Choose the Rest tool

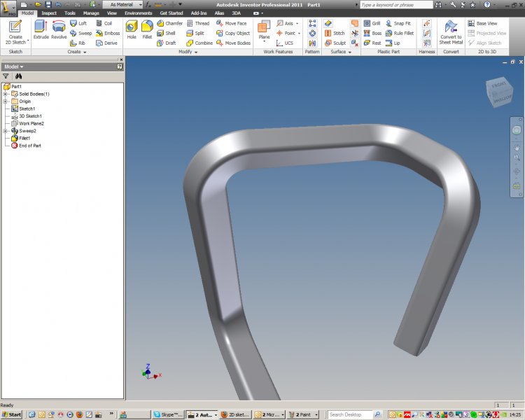tap(372, 43)
